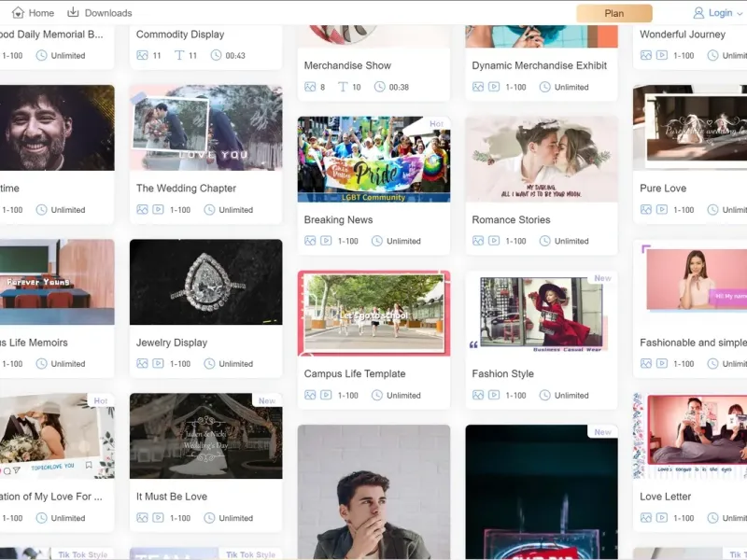The image size is (747, 560).
Task: Click the clock icon under Merchandise Show
Action: coord(379,87)
